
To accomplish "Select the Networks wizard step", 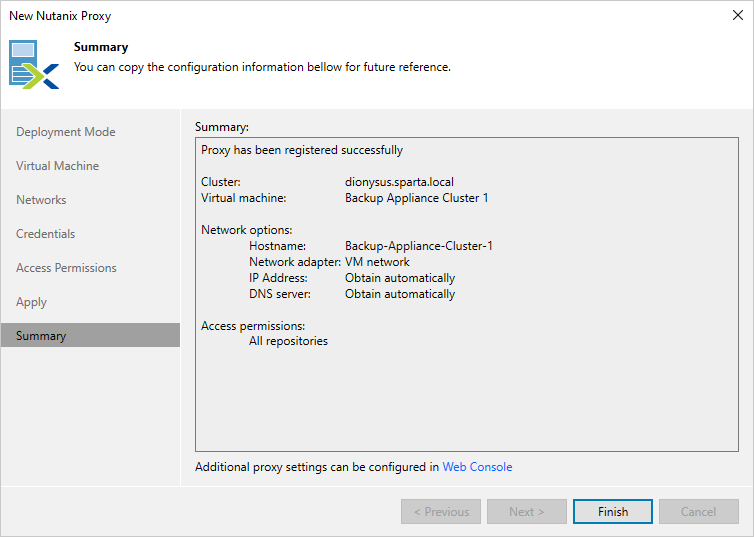I will point(41,200).
